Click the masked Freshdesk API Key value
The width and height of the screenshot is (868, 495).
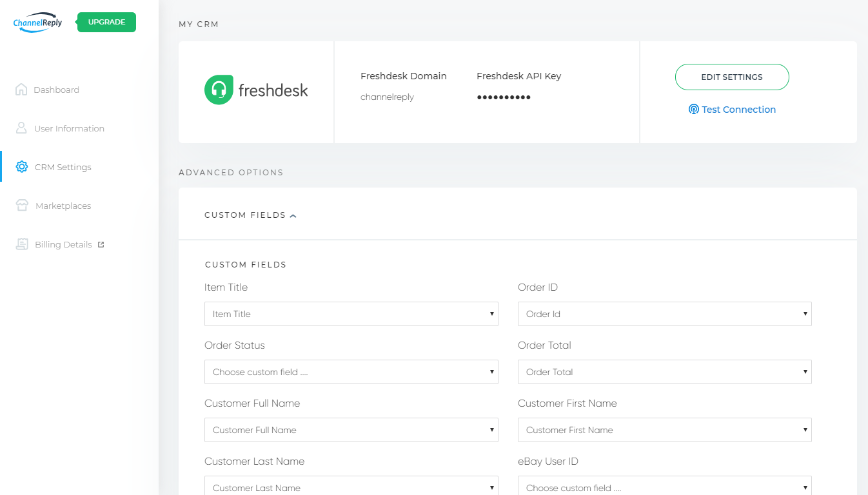click(x=504, y=97)
